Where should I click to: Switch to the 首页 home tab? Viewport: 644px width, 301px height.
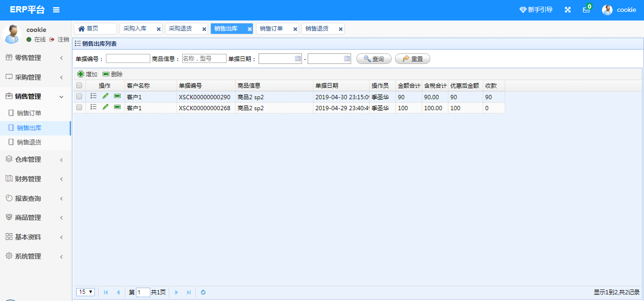pyautogui.click(x=95, y=29)
